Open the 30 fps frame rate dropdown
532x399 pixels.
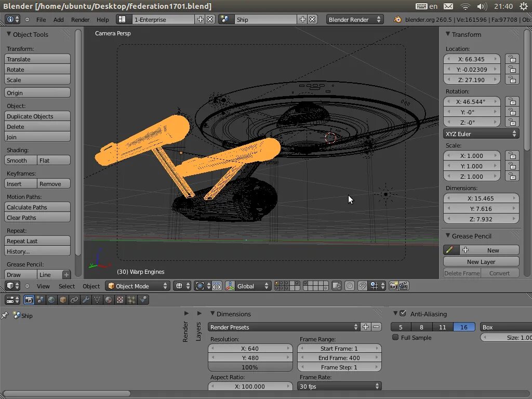pyautogui.click(x=339, y=386)
